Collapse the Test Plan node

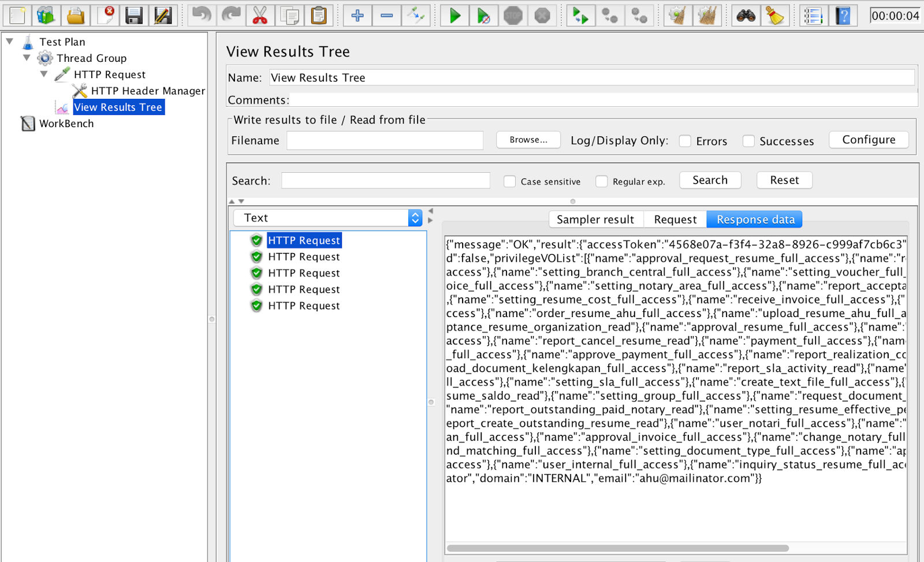tap(9, 42)
